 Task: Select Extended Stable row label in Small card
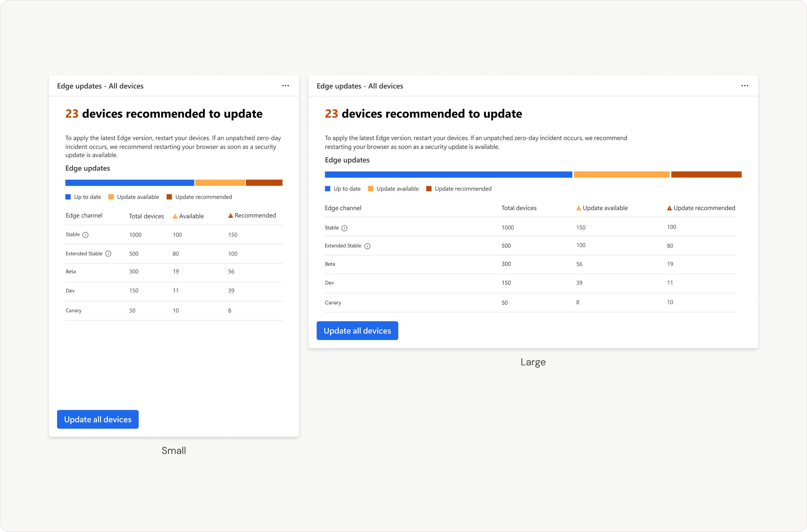tap(84, 253)
